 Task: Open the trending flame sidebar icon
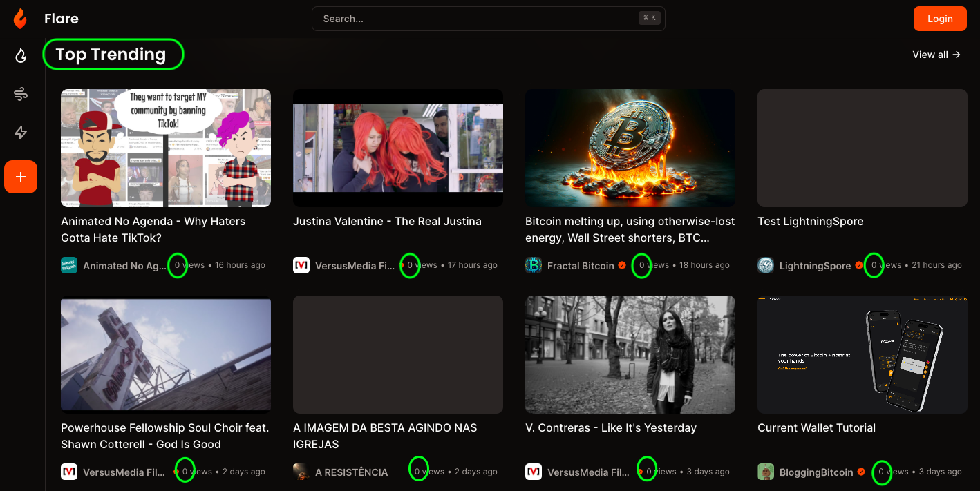tap(21, 56)
